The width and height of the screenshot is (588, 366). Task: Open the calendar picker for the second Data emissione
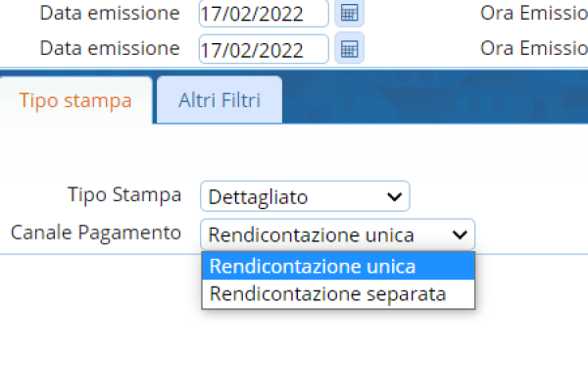349,48
